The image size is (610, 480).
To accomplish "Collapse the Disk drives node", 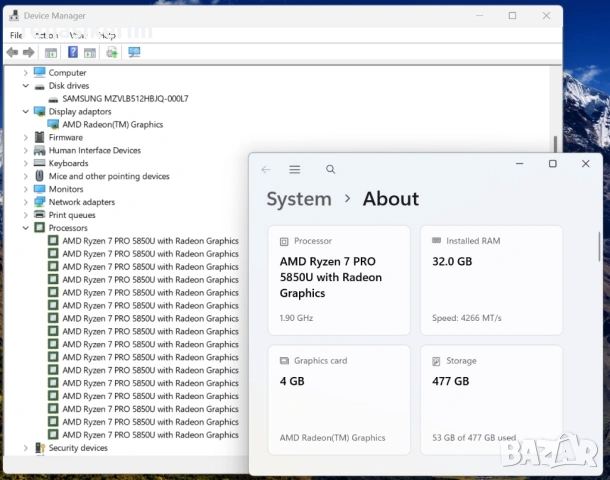I will click(x=26, y=86).
